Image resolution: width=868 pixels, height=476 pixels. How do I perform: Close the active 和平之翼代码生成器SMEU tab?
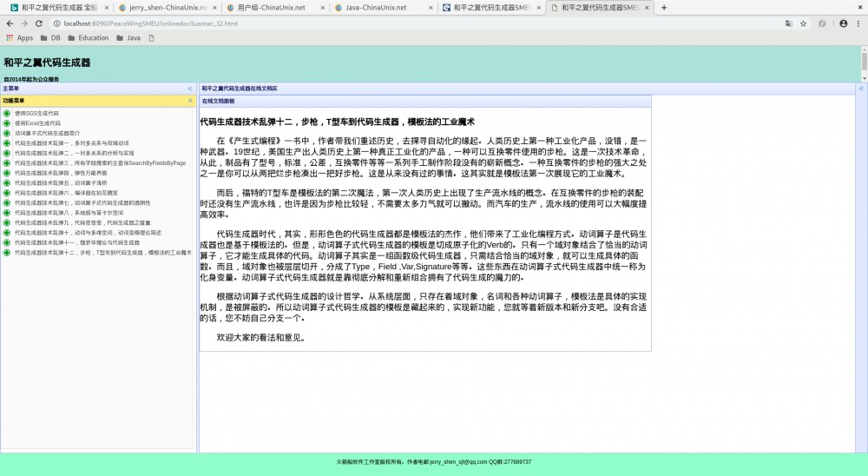coord(647,8)
